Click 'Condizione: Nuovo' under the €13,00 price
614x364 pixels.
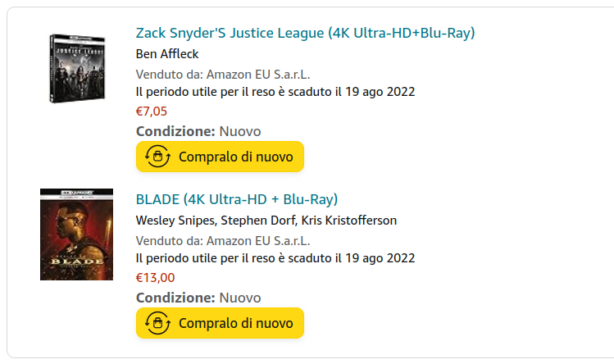click(x=198, y=298)
